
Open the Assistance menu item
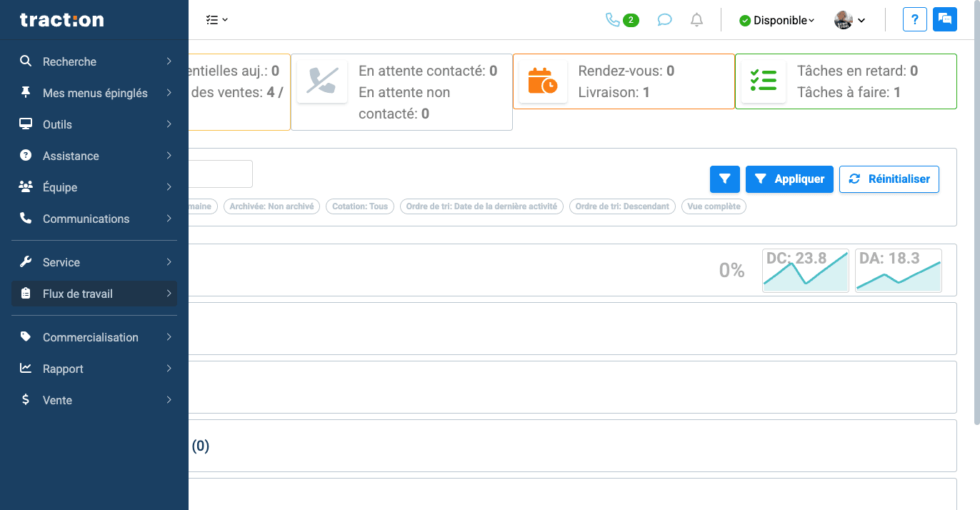pyautogui.click(x=94, y=156)
